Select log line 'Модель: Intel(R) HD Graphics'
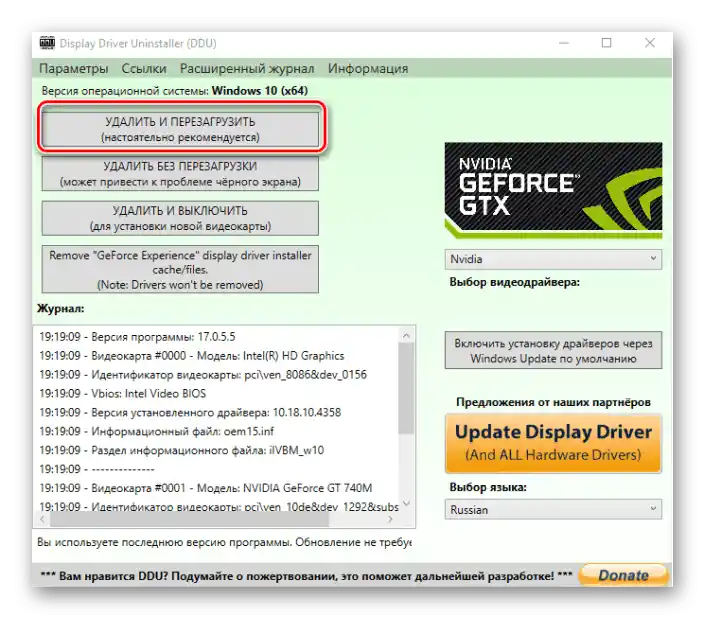 tap(192, 356)
